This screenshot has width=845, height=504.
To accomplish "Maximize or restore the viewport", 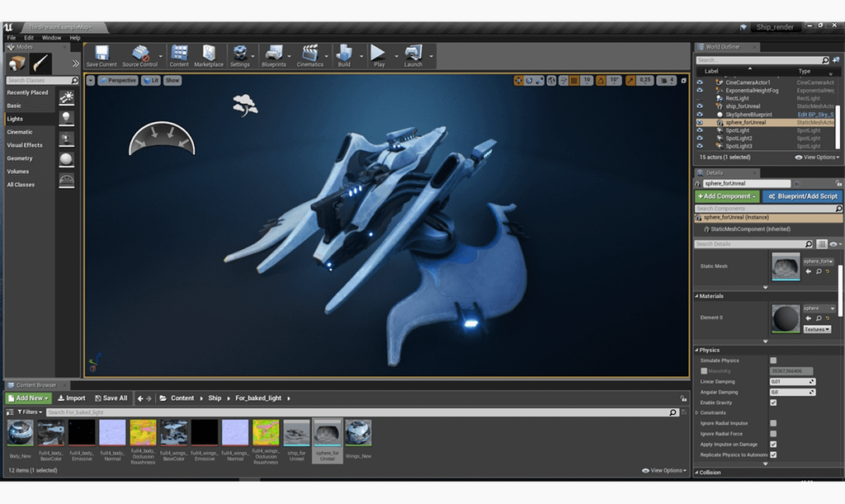I will coord(684,81).
